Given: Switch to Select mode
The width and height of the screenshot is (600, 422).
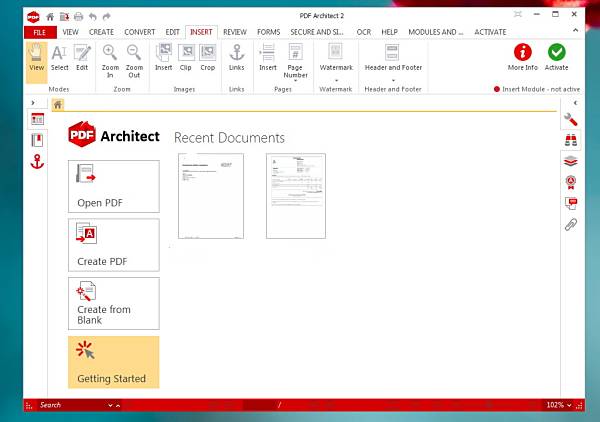Looking at the screenshot, I should (60, 58).
